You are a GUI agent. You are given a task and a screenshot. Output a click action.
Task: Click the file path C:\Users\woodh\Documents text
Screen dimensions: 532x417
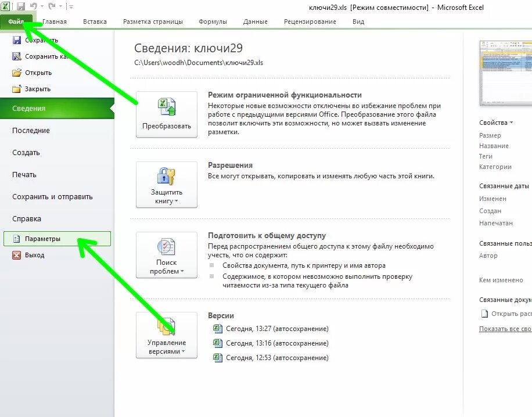click(199, 63)
